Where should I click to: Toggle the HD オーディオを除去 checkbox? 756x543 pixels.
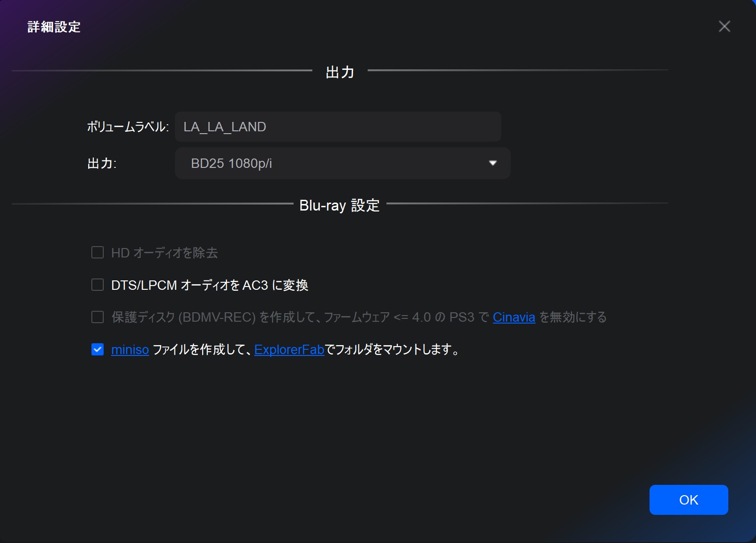pos(98,253)
